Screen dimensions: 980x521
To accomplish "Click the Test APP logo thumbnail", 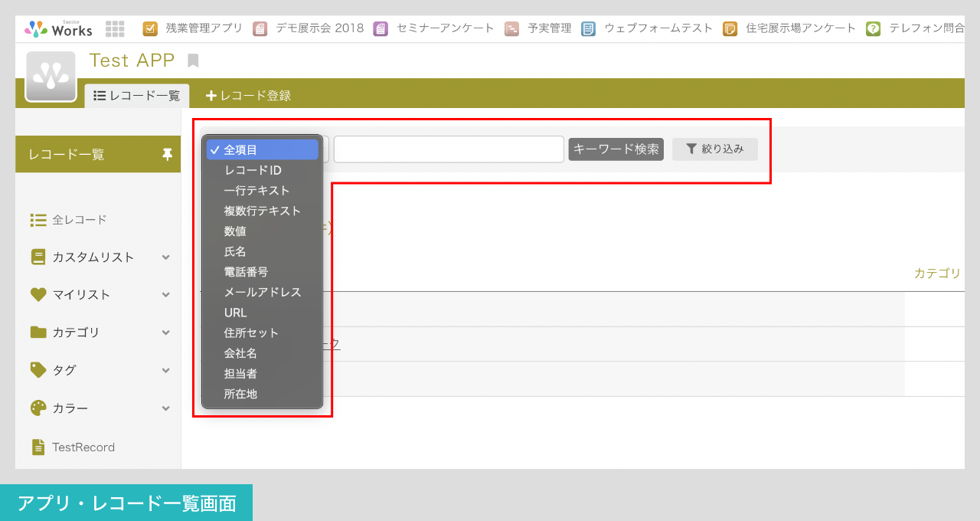I will pos(51,77).
